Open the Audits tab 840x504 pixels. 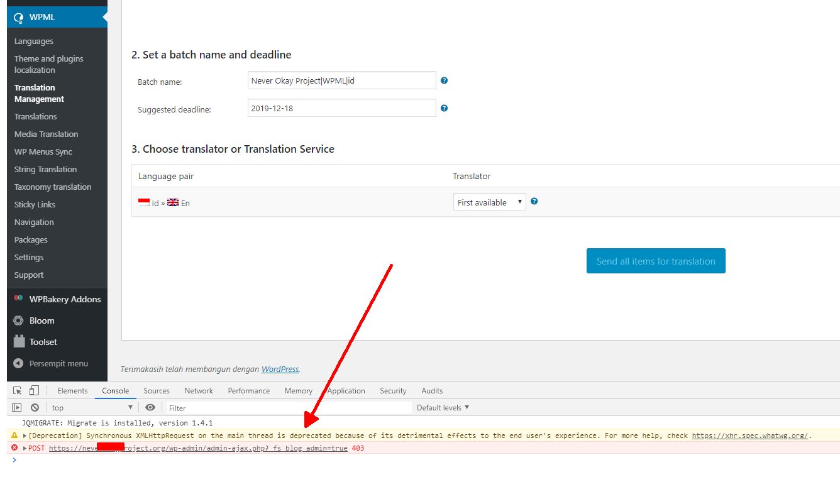click(x=432, y=390)
